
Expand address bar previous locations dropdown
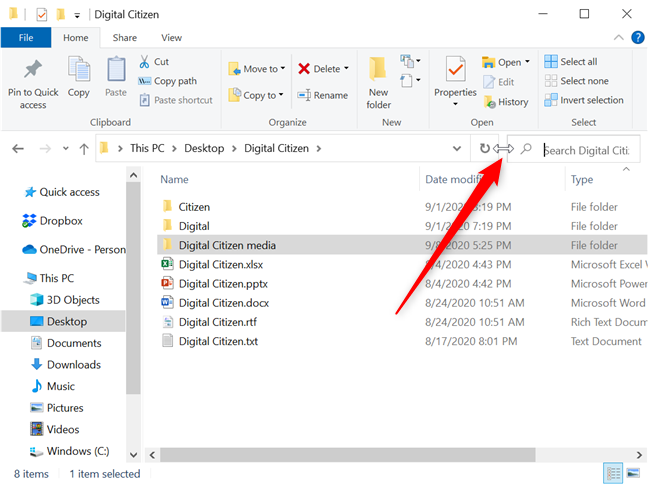click(457, 148)
